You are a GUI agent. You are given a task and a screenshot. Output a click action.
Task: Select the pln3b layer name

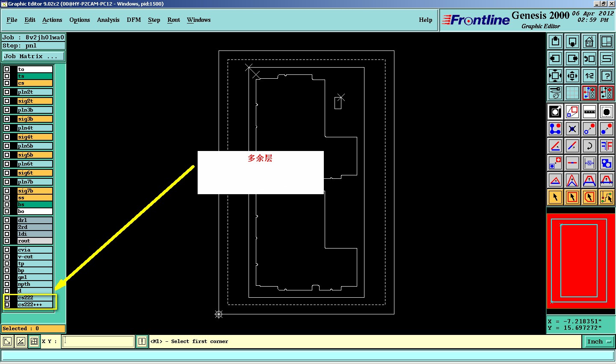point(35,110)
